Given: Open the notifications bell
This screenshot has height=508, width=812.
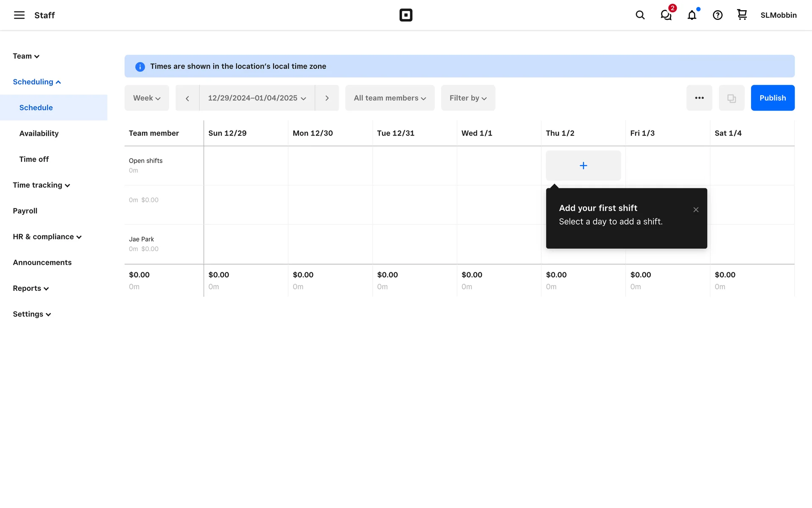Looking at the screenshot, I should pos(691,15).
